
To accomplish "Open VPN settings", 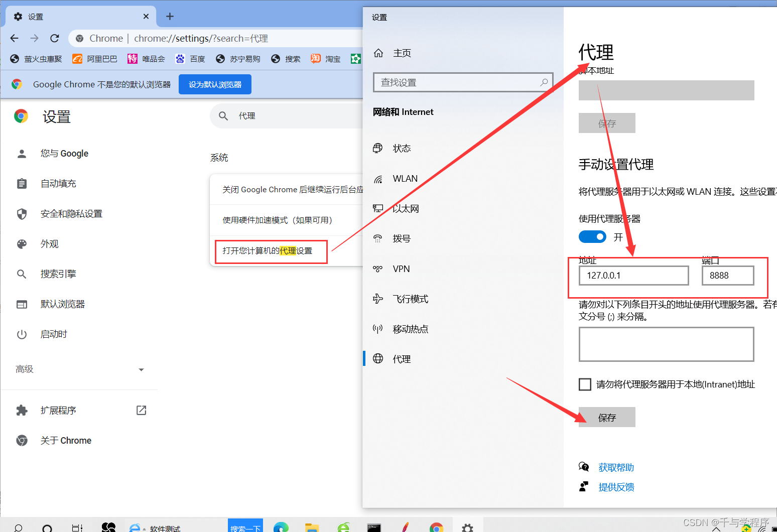I will [x=401, y=269].
